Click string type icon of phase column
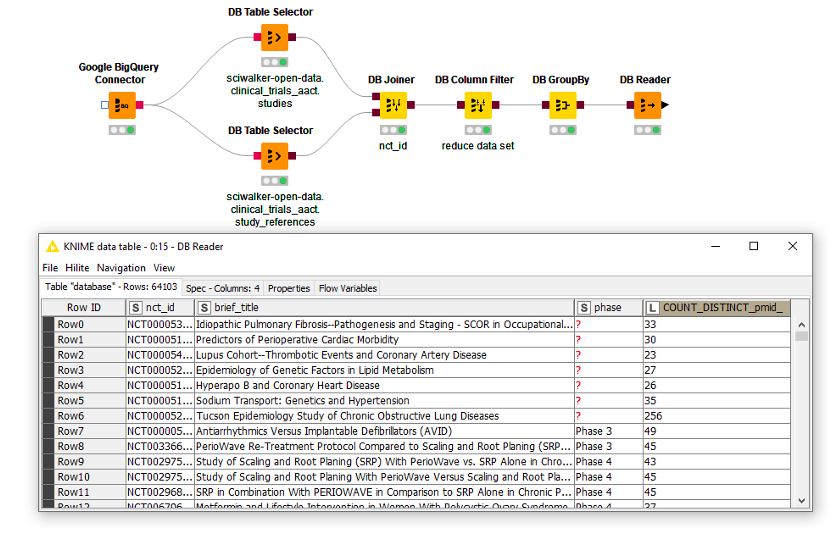Screen dimensions: 833x538 (584, 308)
